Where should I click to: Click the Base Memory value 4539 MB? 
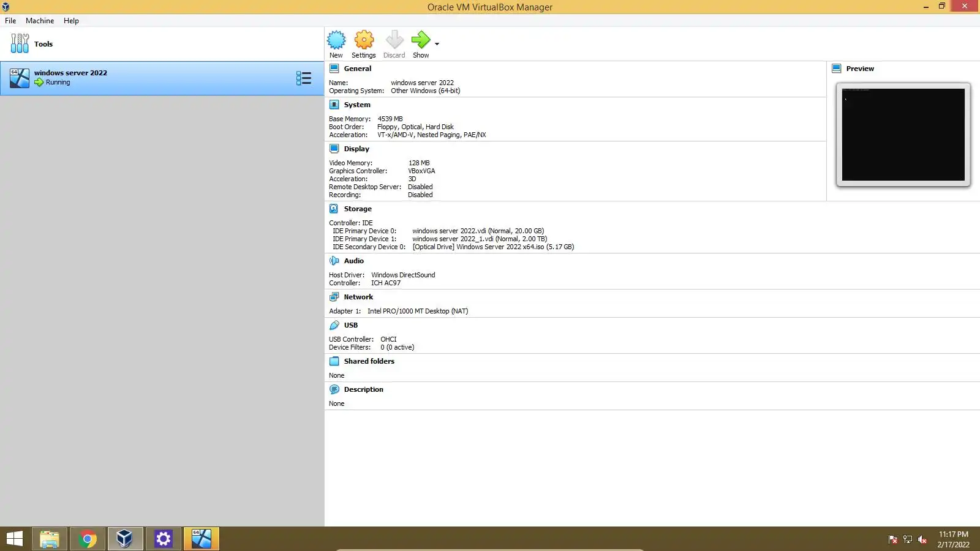click(390, 119)
